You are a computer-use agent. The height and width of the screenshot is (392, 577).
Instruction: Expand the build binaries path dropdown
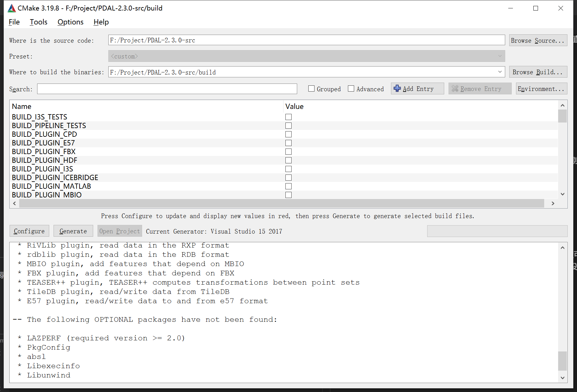click(500, 72)
